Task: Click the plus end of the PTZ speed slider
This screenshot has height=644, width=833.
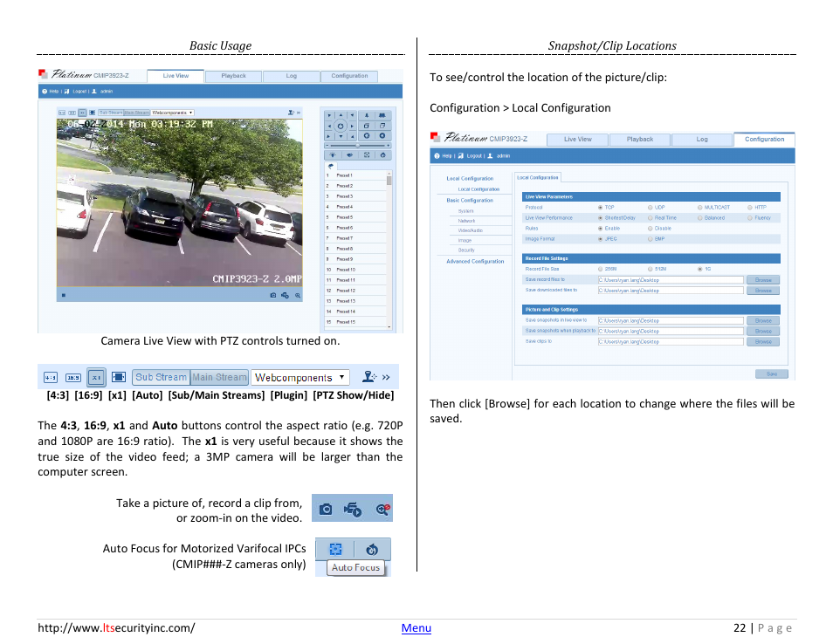Action: coord(389,145)
